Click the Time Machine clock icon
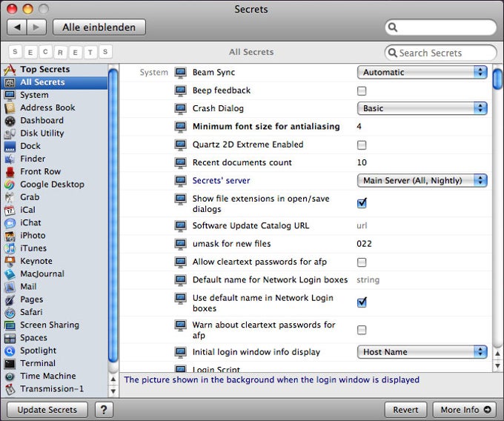The width and height of the screenshot is (504, 421). (x=10, y=377)
